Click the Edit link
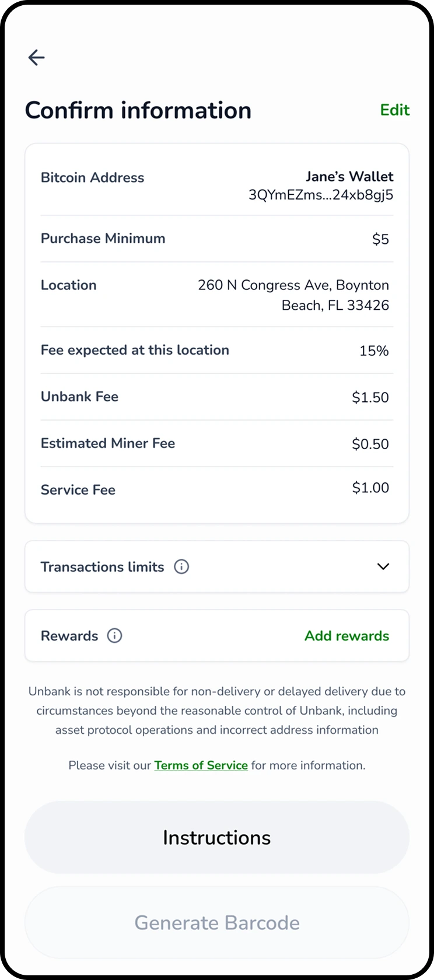 pyautogui.click(x=395, y=110)
